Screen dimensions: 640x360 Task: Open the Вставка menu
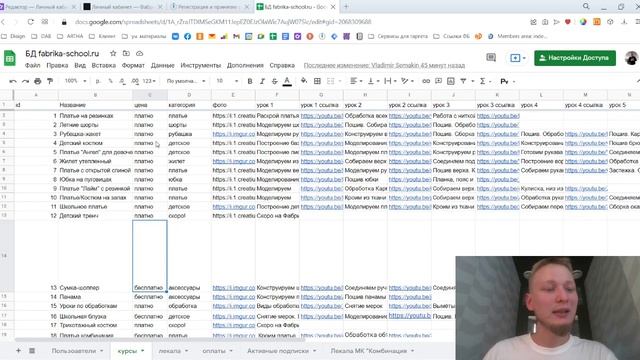tap(104, 65)
